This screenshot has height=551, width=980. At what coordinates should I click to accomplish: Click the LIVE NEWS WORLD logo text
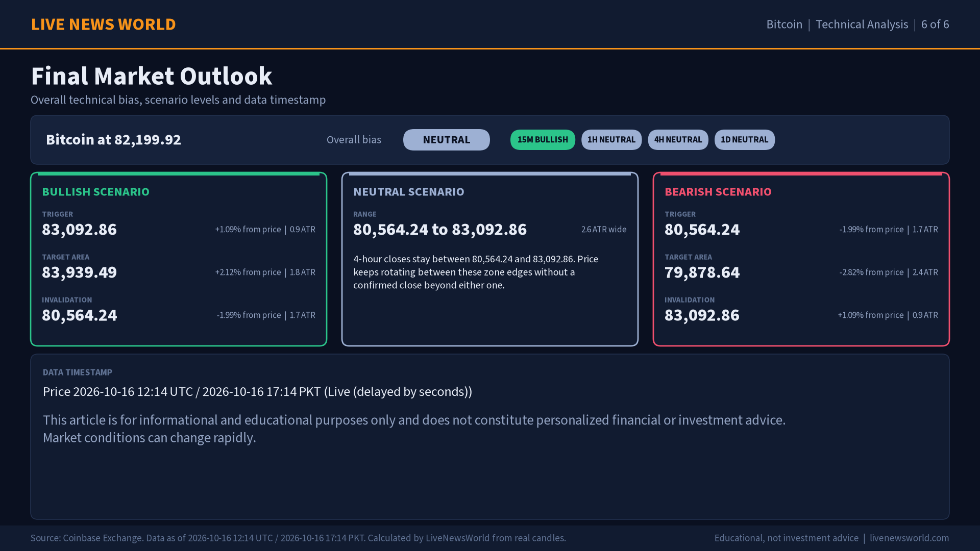(x=104, y=24)
